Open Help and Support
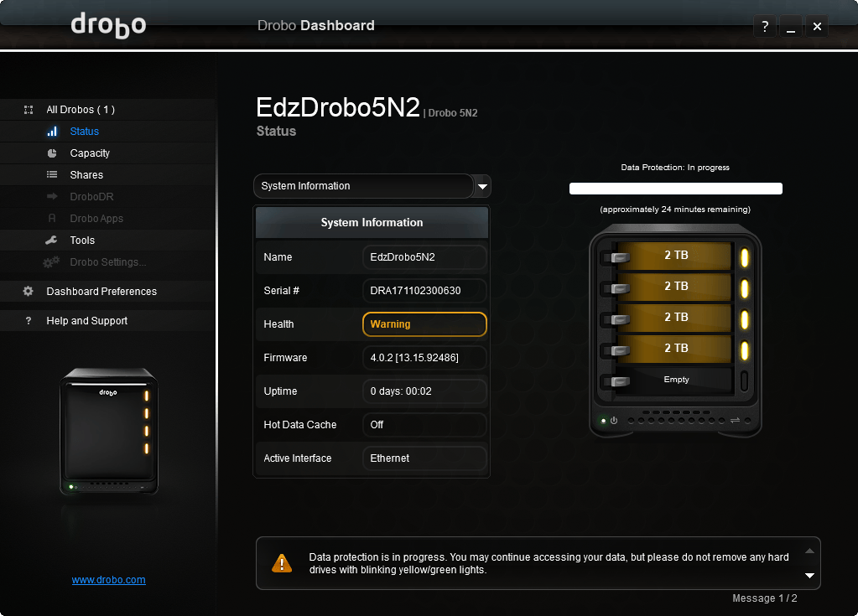 point(86,321)
